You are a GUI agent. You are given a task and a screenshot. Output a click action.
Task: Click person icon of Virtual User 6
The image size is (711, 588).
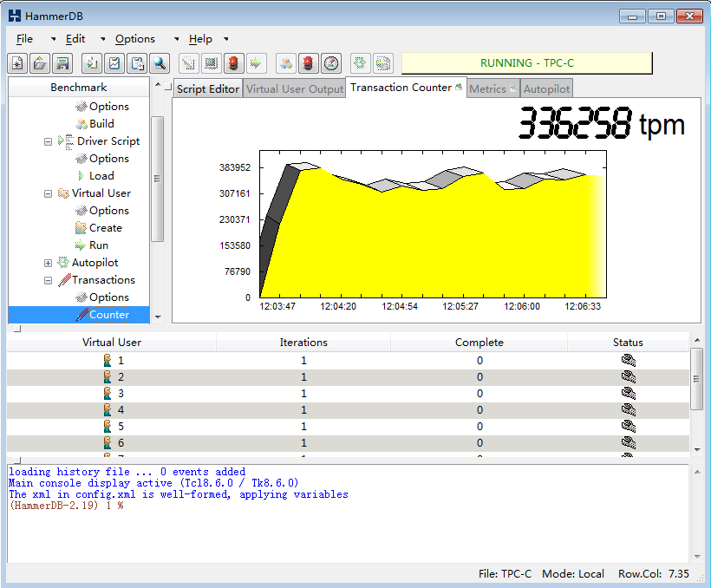coord(108,443)
